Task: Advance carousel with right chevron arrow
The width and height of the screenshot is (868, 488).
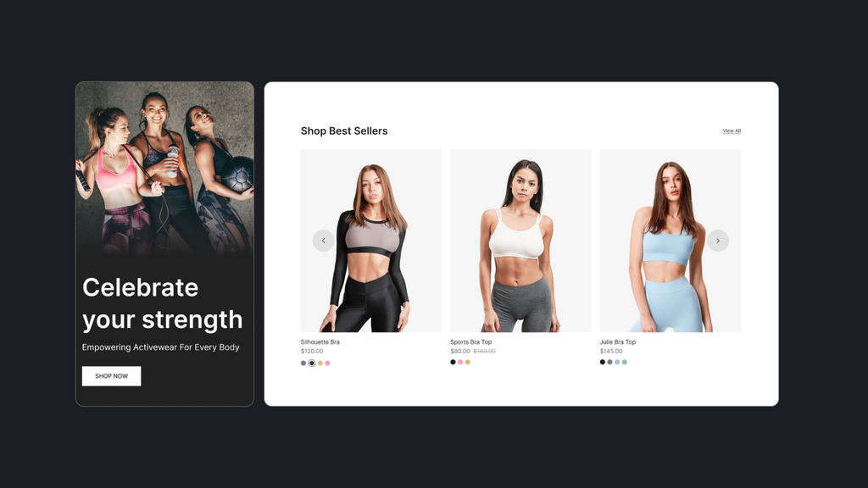Action: tap(718, 241)
